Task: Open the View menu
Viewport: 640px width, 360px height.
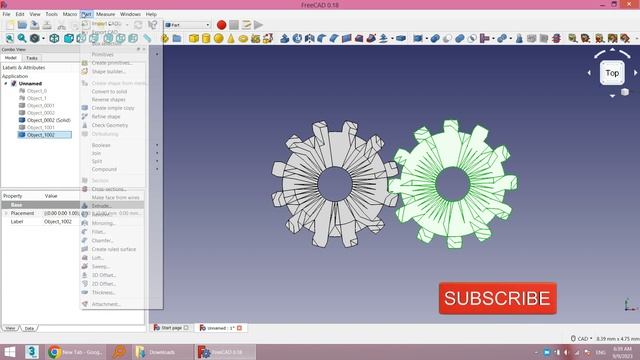Action: click(x=35, y=14)
